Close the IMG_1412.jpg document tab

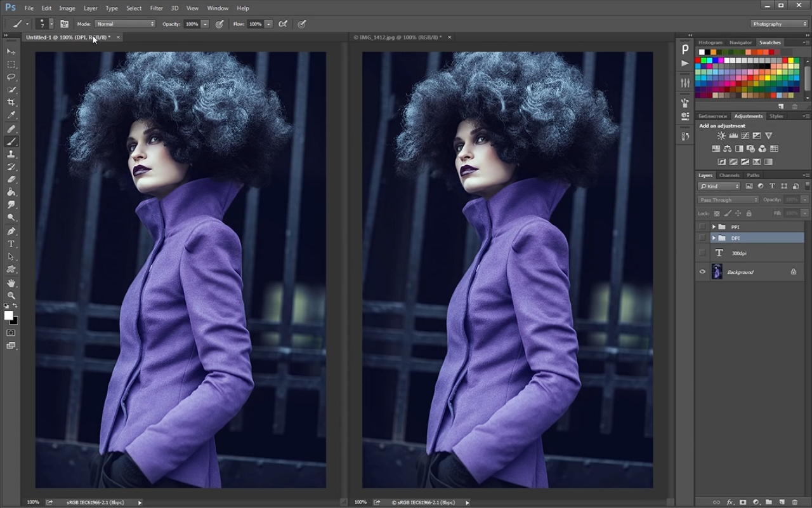[x=450, y=37]
